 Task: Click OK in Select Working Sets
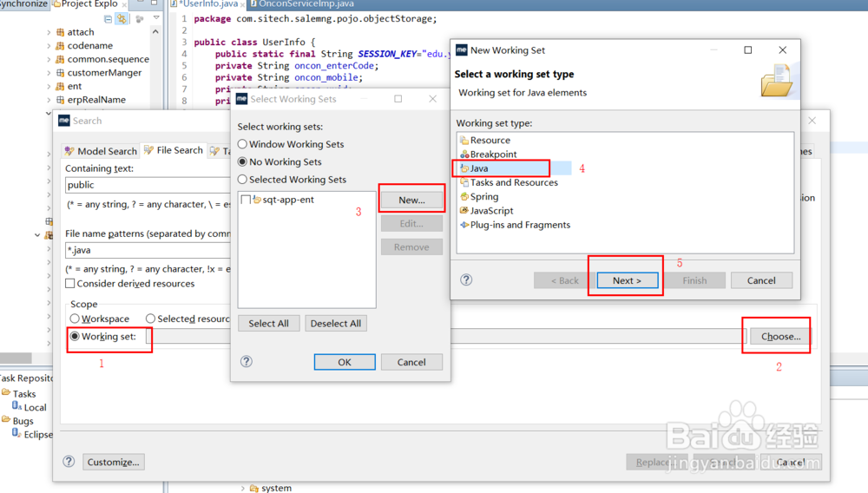click(x=345, y=362)
